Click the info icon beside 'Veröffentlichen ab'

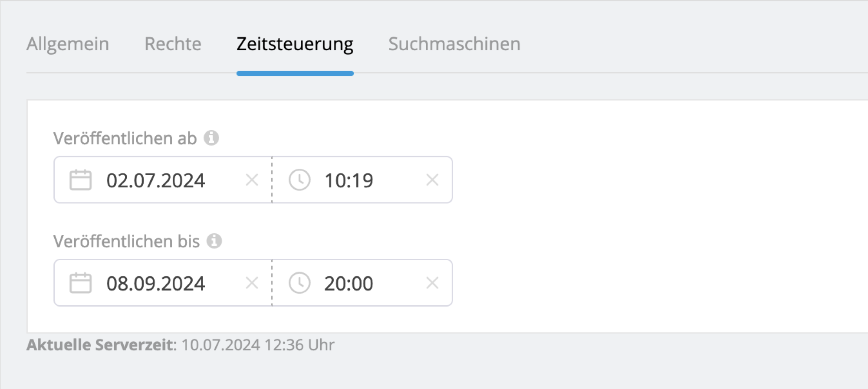212,138
